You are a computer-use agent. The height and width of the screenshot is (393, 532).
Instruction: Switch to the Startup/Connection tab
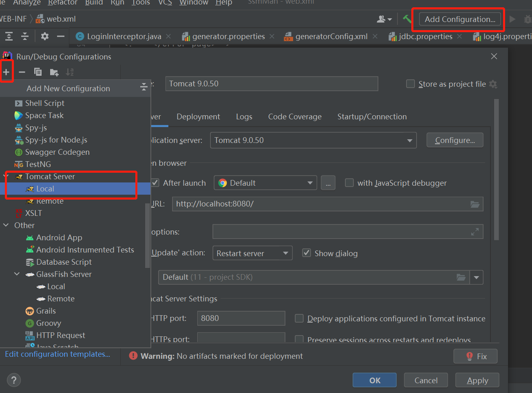coord(372,116)
